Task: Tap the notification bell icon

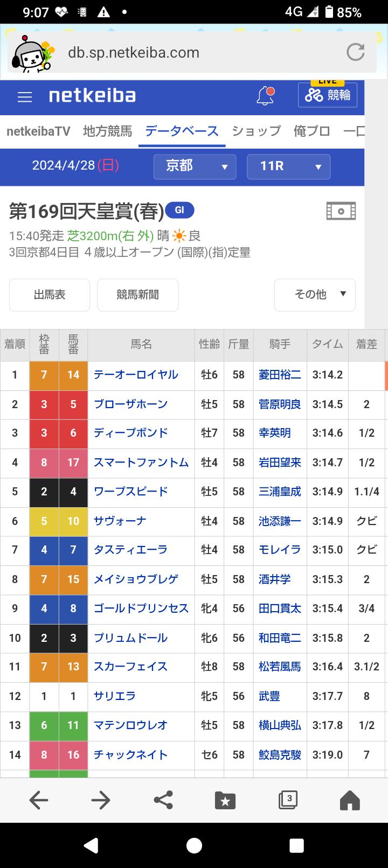Action: (265, 96)
